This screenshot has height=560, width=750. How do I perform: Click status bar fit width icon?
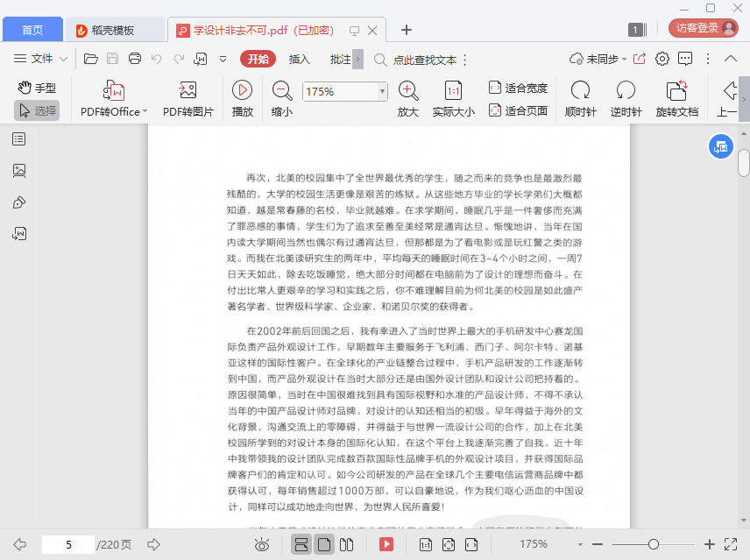(x=471, y=544)
